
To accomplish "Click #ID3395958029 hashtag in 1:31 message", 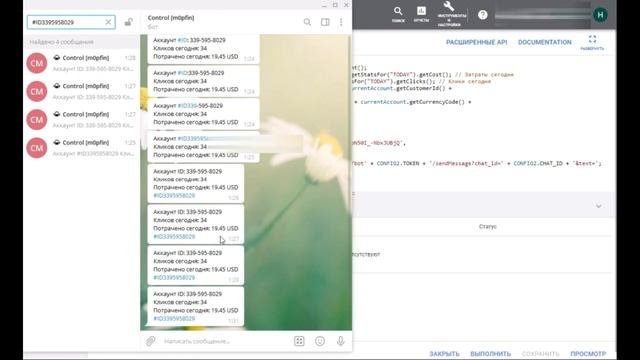I will [x=174, y=318].
